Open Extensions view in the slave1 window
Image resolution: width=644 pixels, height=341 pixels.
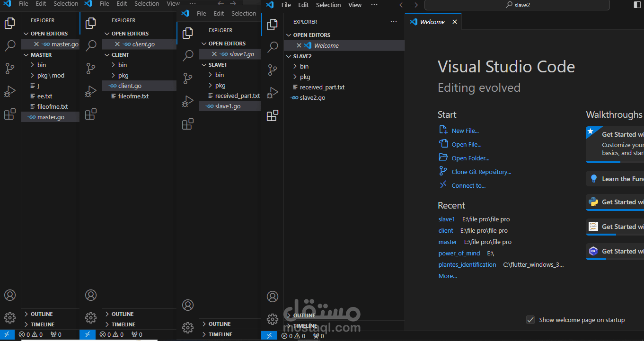pos(188,124)
